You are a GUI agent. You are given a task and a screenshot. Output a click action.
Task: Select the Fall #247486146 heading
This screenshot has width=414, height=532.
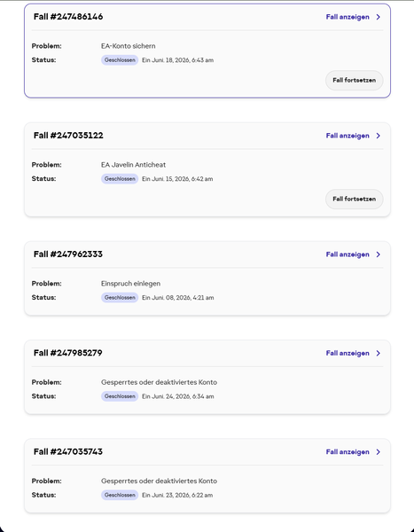pyautogui.click(x=68, y=17)
